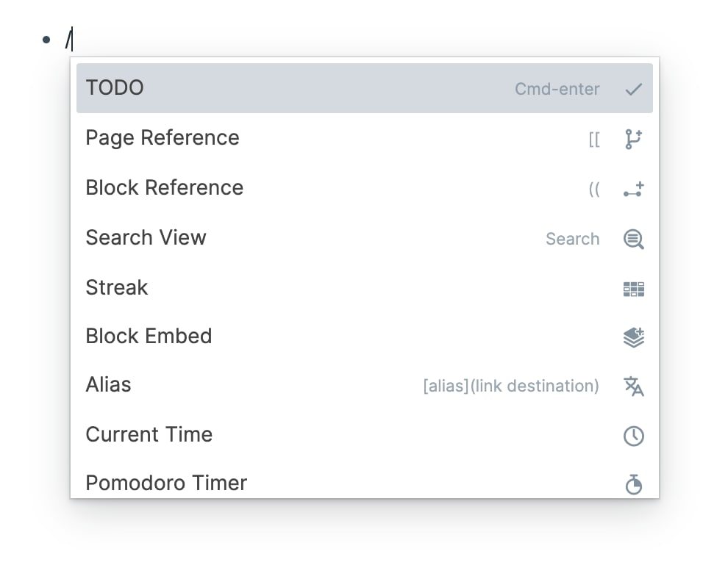
Task: Click the Search View magnifier icon
Action: coord(633,240)
